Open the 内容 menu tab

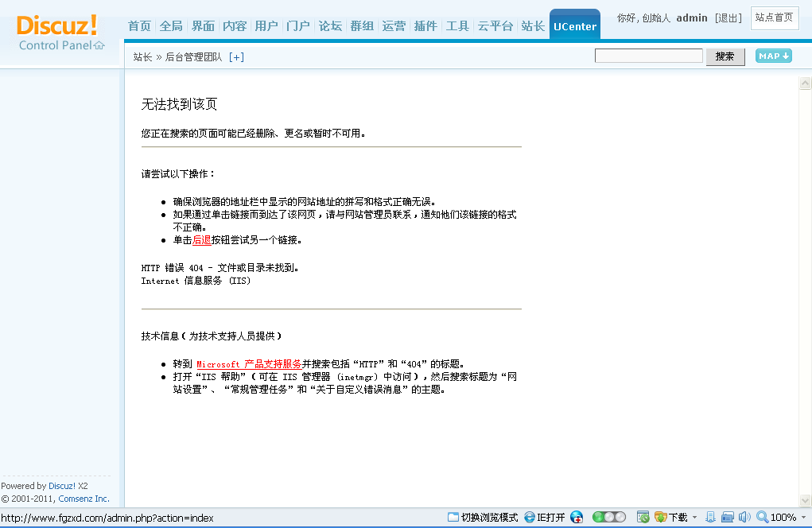coord(235,26)
